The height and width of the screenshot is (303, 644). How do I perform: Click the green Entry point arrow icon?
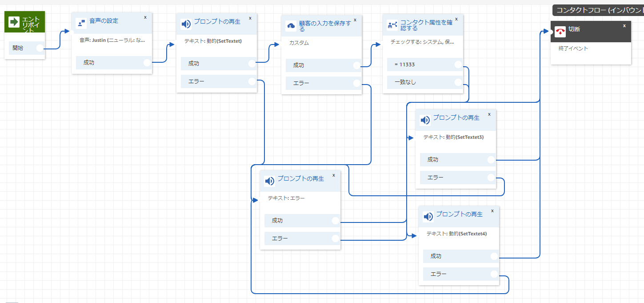coord(14,22)
